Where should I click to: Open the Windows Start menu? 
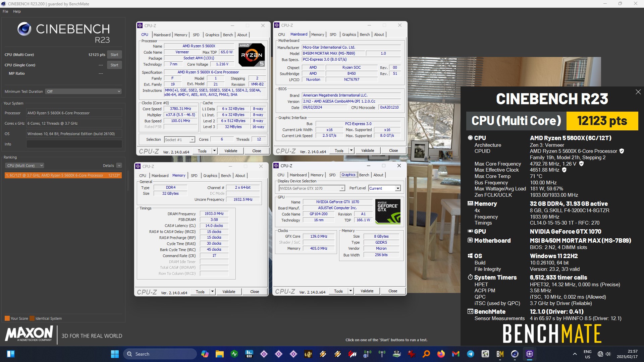click(115, 354)
